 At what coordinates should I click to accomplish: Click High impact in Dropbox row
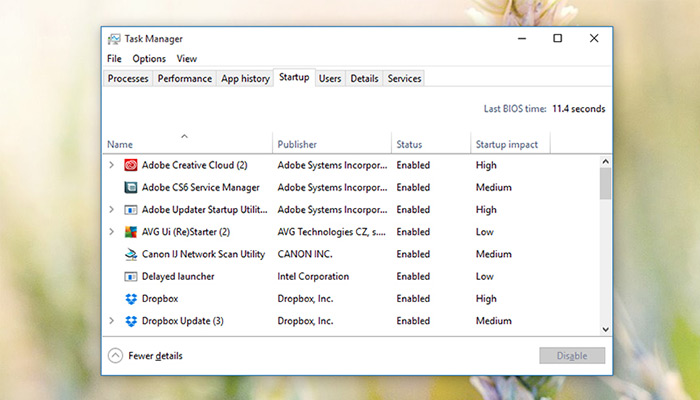(x=486, y=299)
